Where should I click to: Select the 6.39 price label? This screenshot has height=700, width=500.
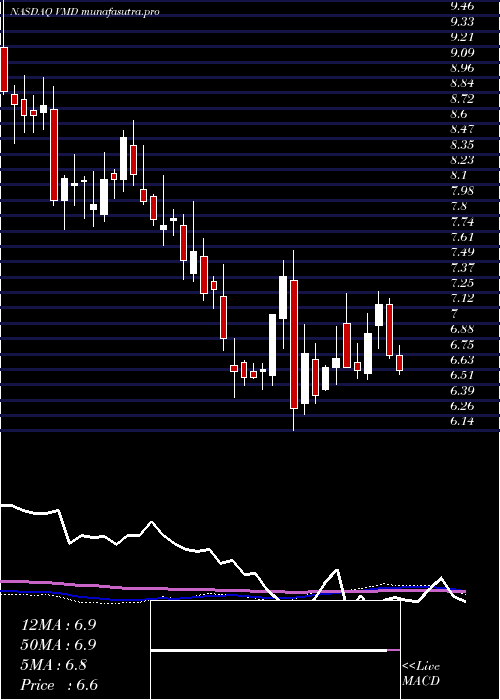tap(462, 391)
